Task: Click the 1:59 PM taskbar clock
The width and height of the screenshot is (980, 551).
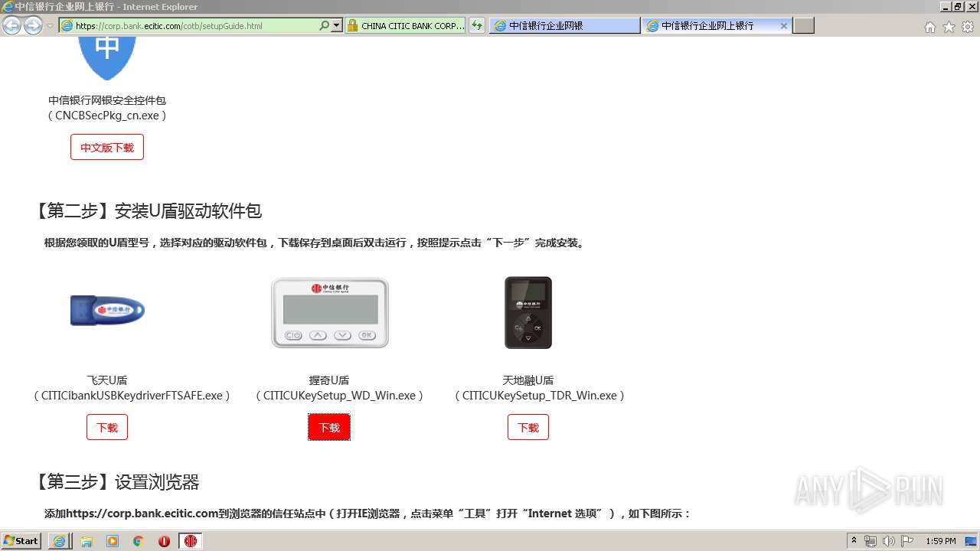Action: click(941, 541)
